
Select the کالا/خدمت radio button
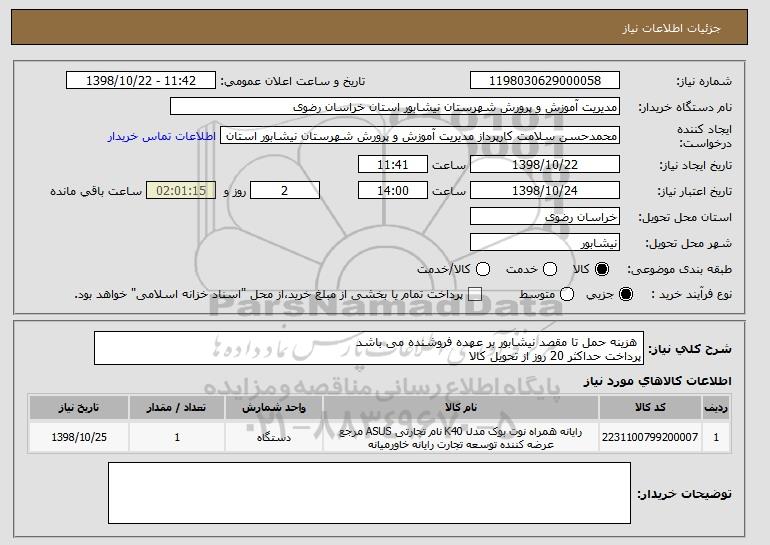pos(483,269)
